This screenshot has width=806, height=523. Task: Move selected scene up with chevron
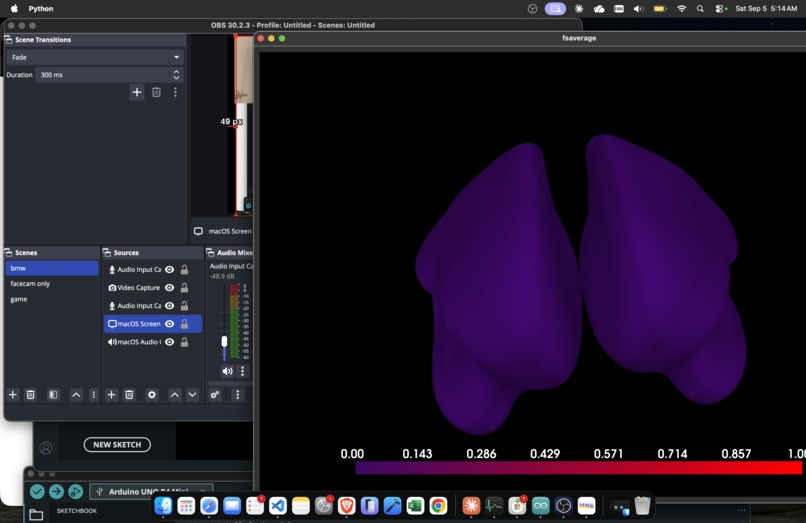point(76,394)
